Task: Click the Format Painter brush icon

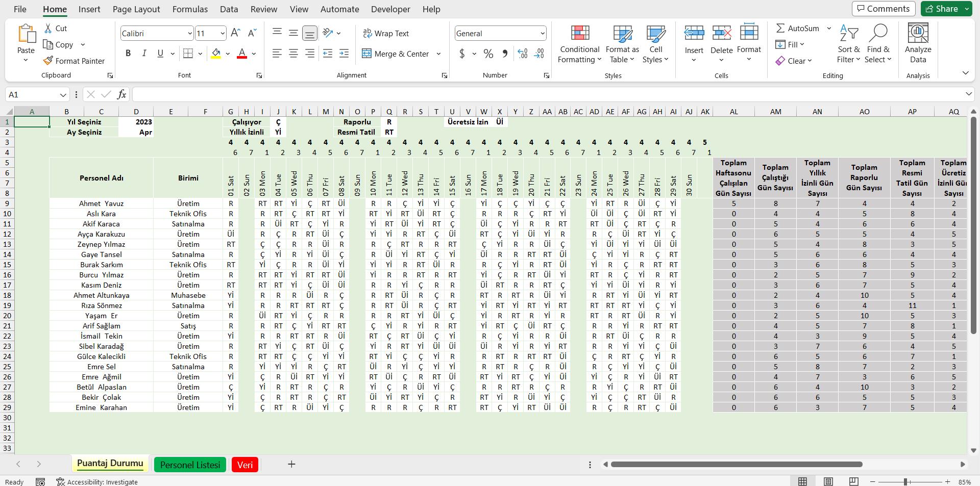Action: pyautogui.click(x=48, y=61)
